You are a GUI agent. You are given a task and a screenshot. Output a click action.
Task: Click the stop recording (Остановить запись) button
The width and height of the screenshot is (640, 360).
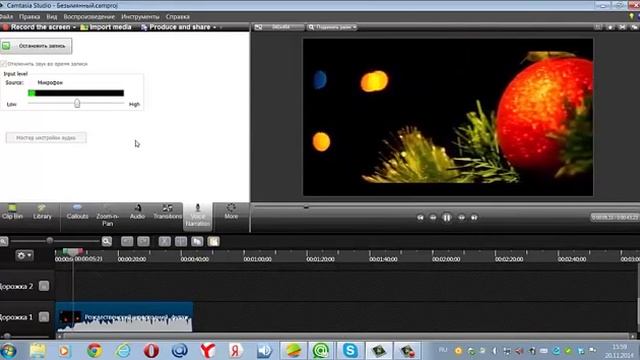tap(36, 46)
